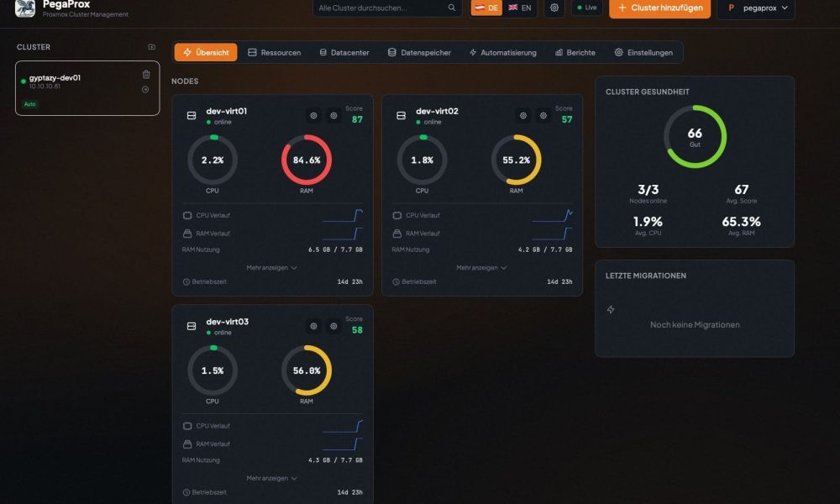Delete the gyptazy-dev01 cluster via trash icon
Screen dimensions: 840x504
pos(146,74)
